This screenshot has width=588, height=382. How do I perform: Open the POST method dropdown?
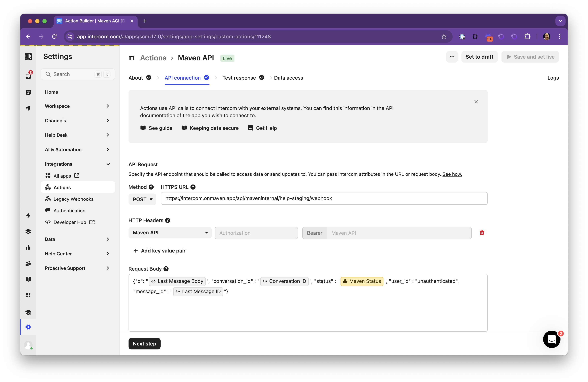point(142,199)
